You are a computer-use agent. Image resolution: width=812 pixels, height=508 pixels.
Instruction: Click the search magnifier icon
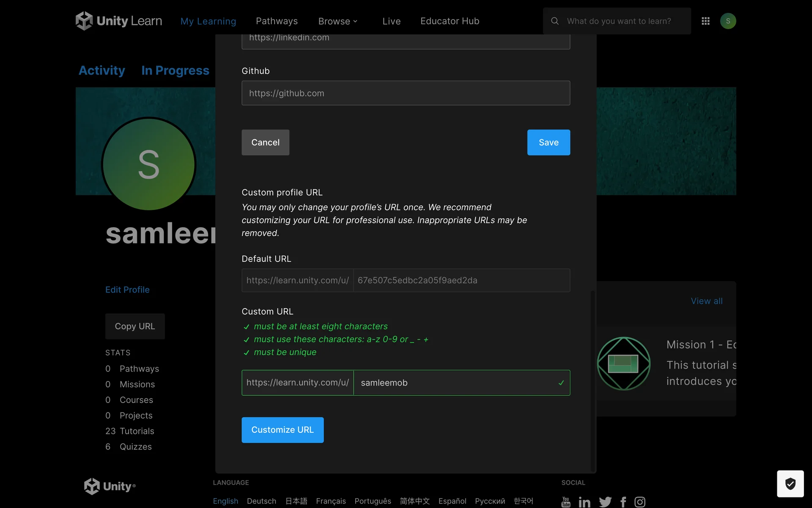[555, 21]
